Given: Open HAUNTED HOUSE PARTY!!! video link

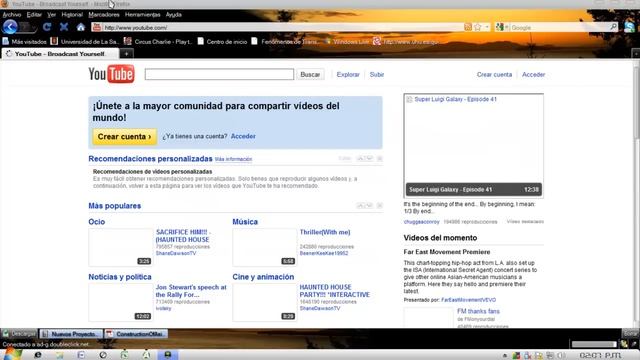Looking at the screenshot, I should click(x=335, y=291).
